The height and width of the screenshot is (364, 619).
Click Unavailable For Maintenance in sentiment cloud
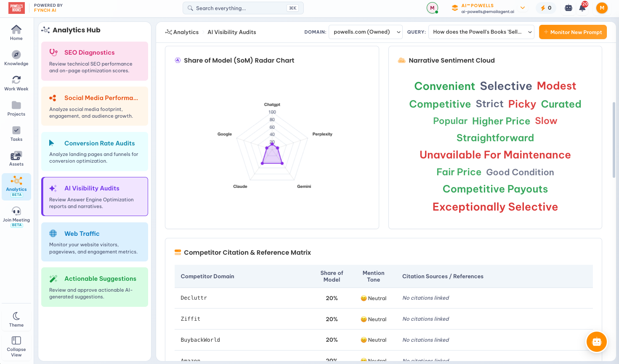click(x=495, y=155)
